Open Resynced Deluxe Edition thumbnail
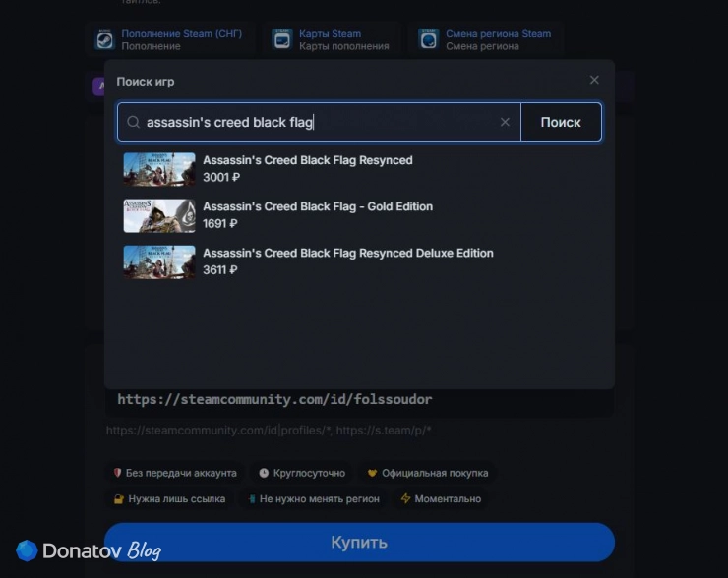Image resolution: width=728 pixels, height=578 pixels. click(x=159, y=262)
